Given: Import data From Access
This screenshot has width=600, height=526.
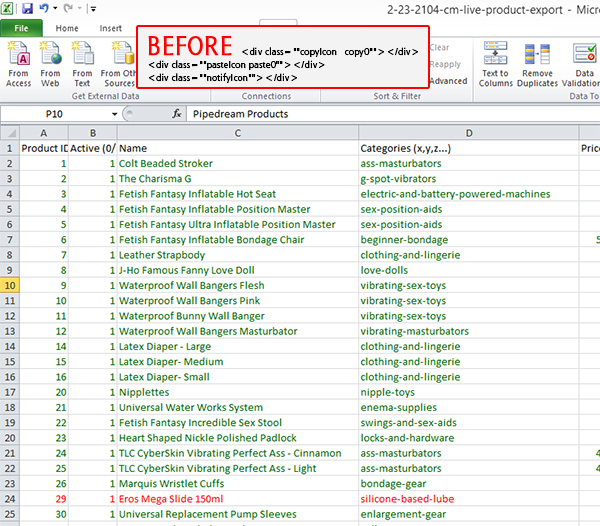Looking at the screenshot, I should [x=18, y=64].
